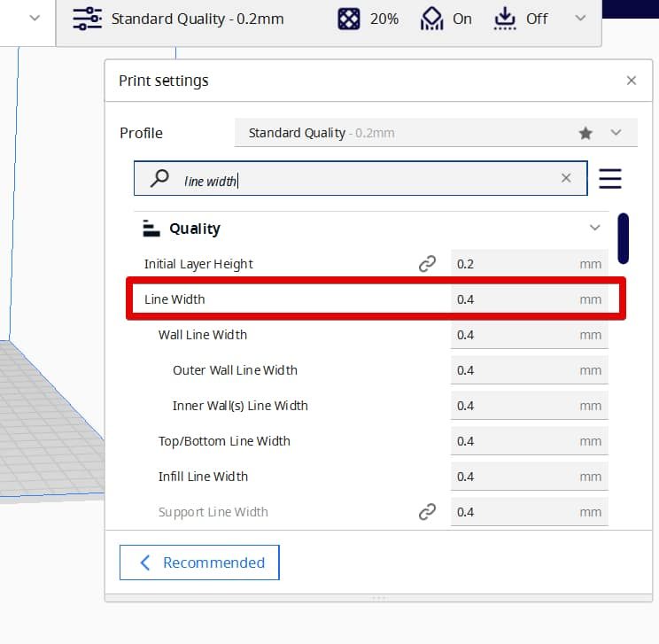Edit the Outer Wall Line Width value
Image resolution: width=659 pixels, height=644 pixels.
[529, 370]
